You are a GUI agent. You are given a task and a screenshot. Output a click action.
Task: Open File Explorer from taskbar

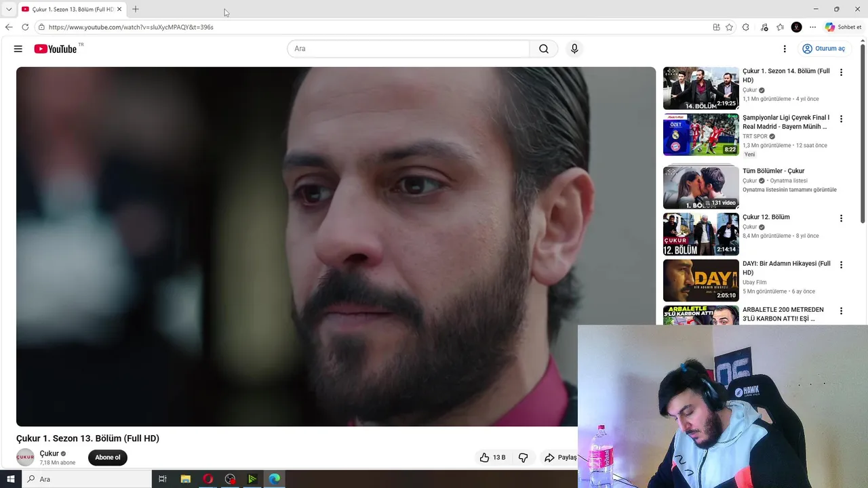coord(185,479)
